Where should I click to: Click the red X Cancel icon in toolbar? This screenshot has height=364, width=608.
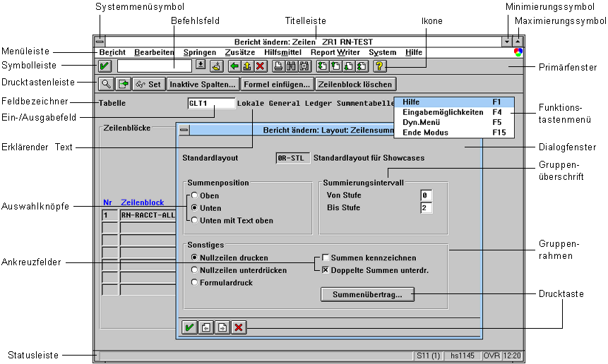(x=260, y=66)
